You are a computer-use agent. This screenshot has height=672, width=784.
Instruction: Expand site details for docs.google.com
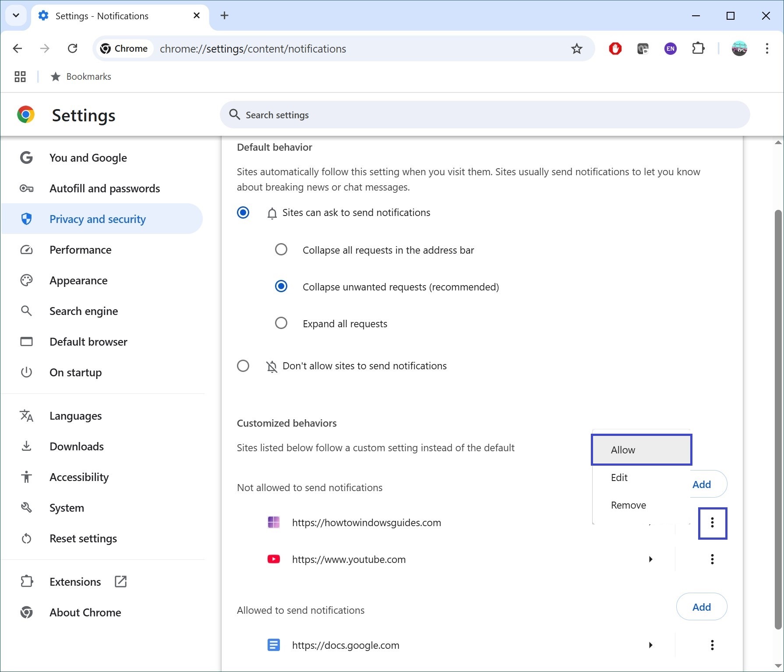tap(651, 645)
